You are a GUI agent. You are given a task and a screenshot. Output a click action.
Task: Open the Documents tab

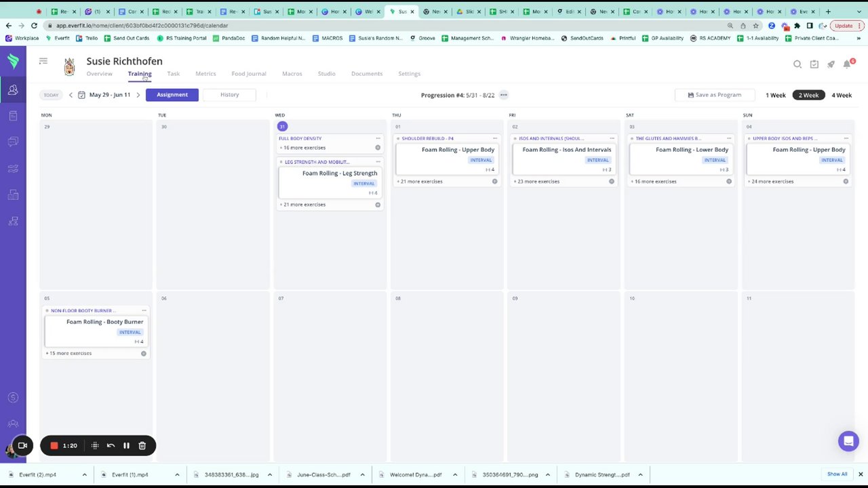tap(367, 74)
